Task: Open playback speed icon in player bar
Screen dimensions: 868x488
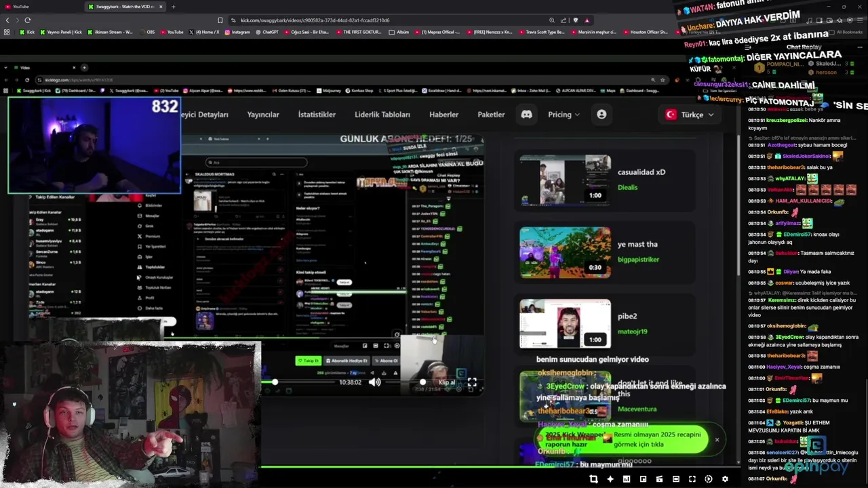Action: (x=709, y=479)
